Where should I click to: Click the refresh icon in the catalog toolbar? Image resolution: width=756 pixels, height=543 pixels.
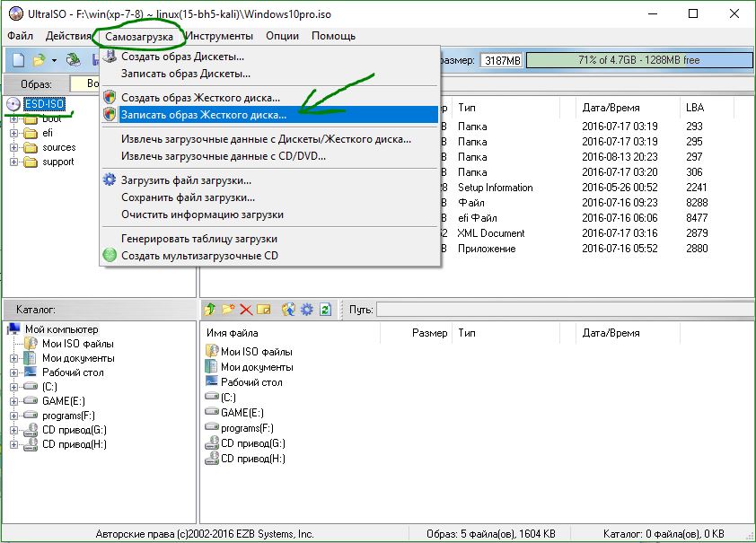pyautogui.click(x=325, y=310)
